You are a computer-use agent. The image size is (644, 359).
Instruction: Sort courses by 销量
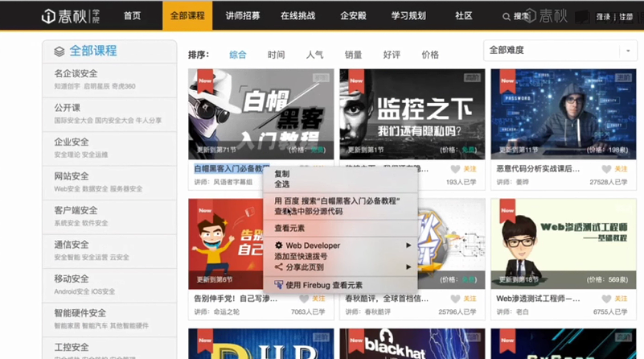(x=353, y=55)
